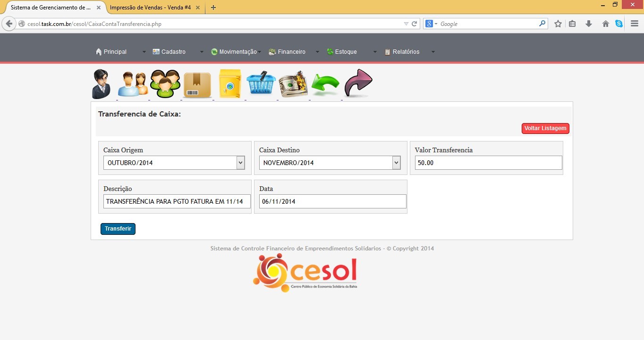Switch to the Impressão de Vendas tab
The width and height of the screenshot is (644, 340).
tap(150, 8)
